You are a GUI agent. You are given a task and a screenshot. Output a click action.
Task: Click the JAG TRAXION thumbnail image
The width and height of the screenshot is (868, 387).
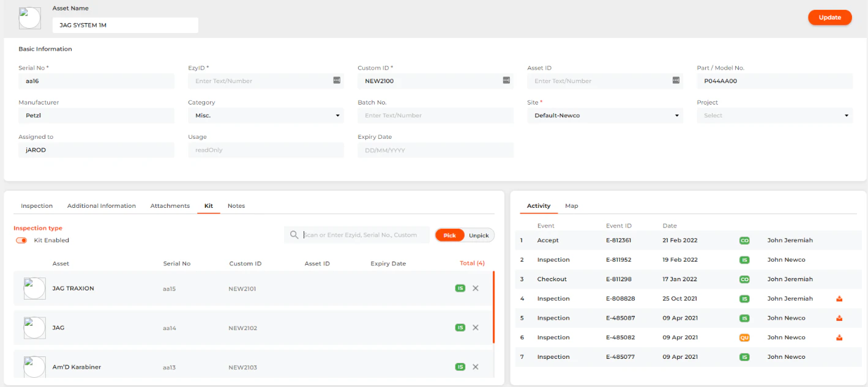34,288
